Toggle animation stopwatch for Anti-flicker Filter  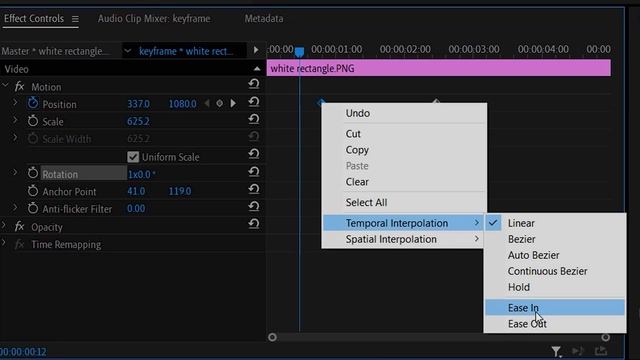33,208
